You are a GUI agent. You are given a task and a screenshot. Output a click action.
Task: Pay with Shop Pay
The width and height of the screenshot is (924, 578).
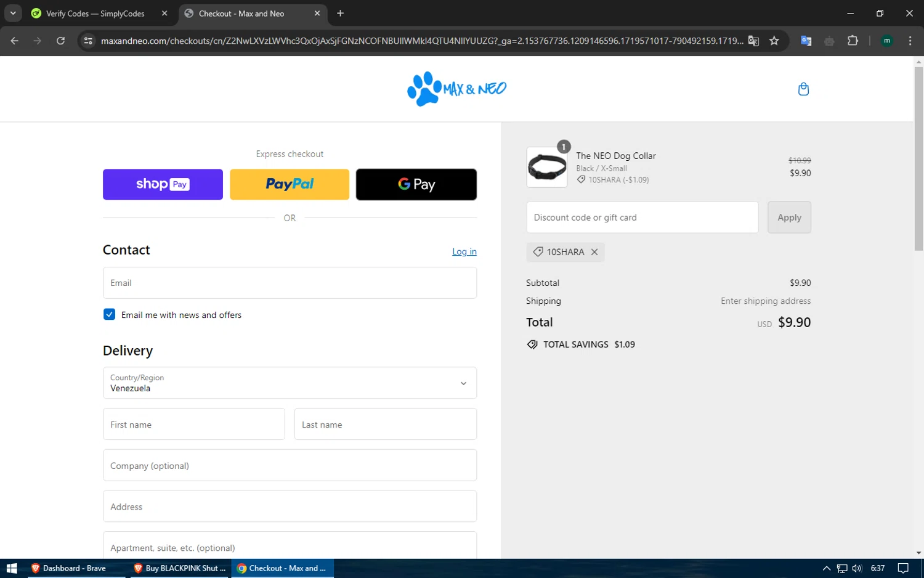tap(163, 184)
